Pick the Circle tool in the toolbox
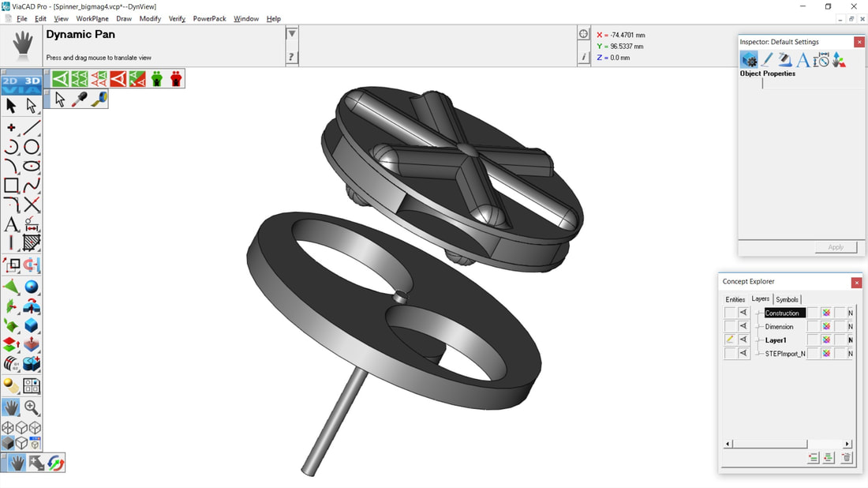 (x=32, y=148)
